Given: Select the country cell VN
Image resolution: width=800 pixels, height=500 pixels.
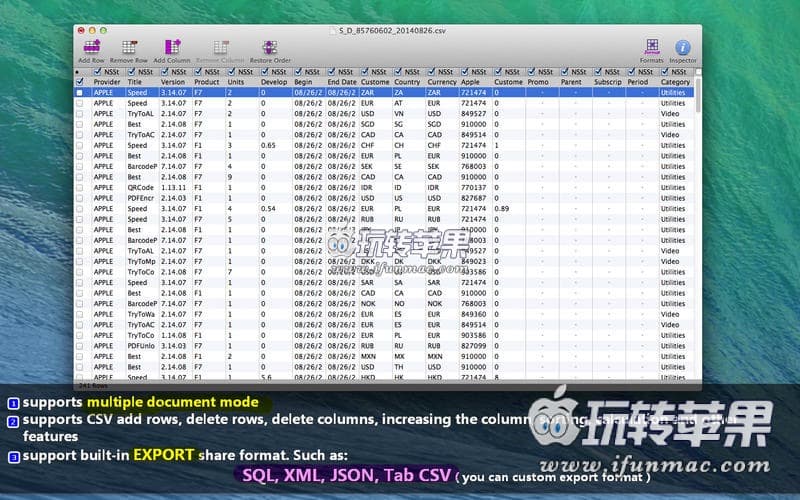Looking at the screenshot, I should (x=399, y=114).
